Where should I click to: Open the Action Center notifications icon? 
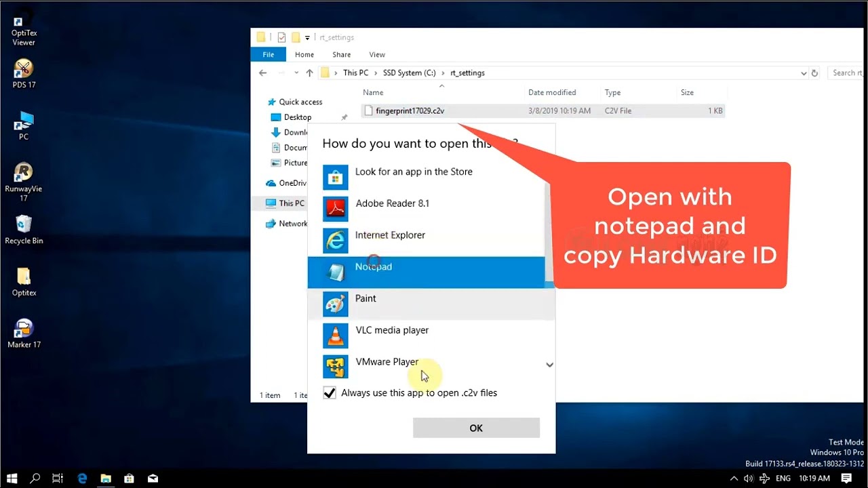pyautogui.click(x=847, y=479)
